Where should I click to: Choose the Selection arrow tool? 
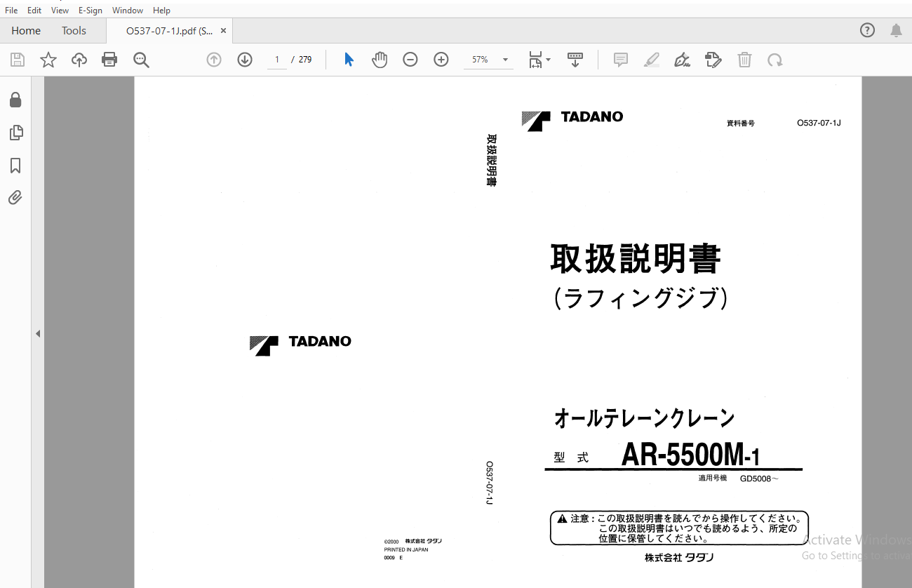coord(349,60)
